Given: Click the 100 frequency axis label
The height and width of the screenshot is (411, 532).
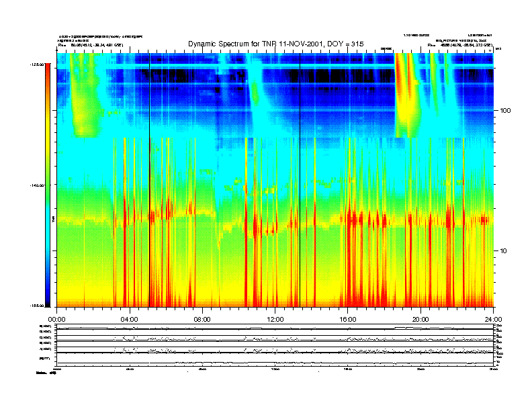Looking at the screenshot, I should (506, 111).
